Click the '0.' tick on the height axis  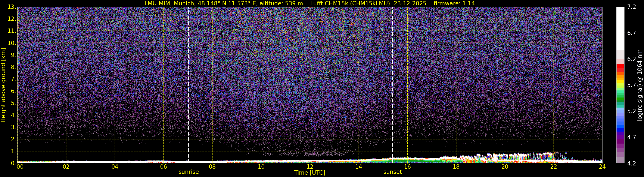coord(13,163)
